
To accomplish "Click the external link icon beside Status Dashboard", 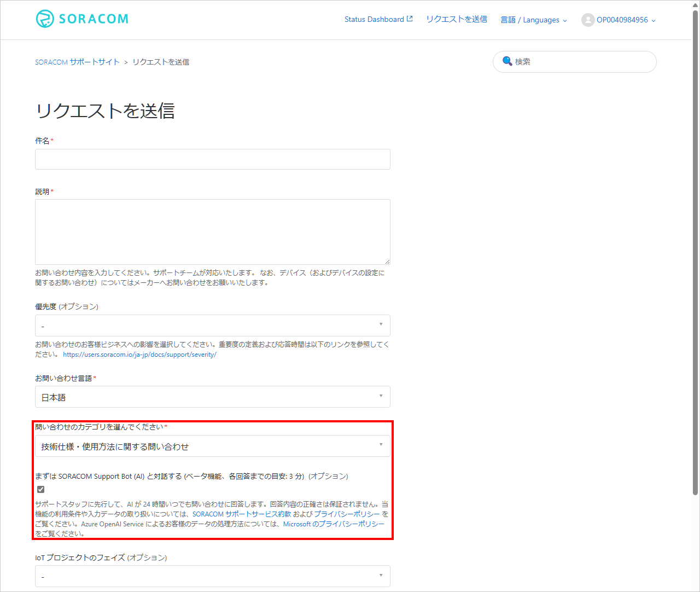I will click(410, 18).
